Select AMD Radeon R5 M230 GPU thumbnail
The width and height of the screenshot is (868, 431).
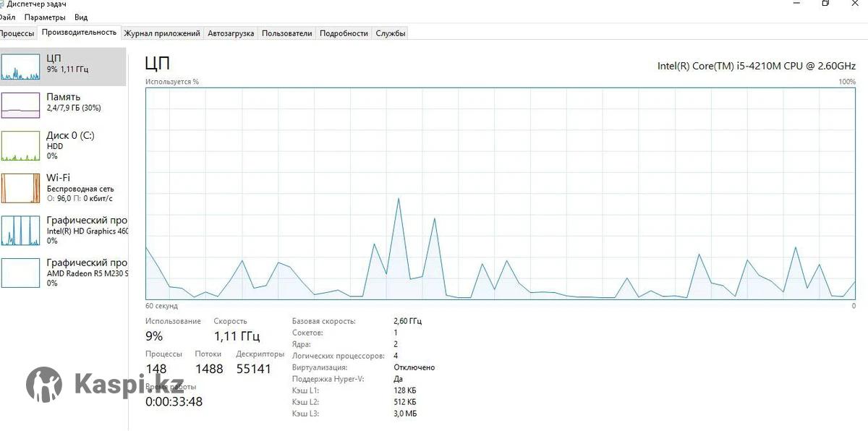pyautogui.click(x=20, y=273)
